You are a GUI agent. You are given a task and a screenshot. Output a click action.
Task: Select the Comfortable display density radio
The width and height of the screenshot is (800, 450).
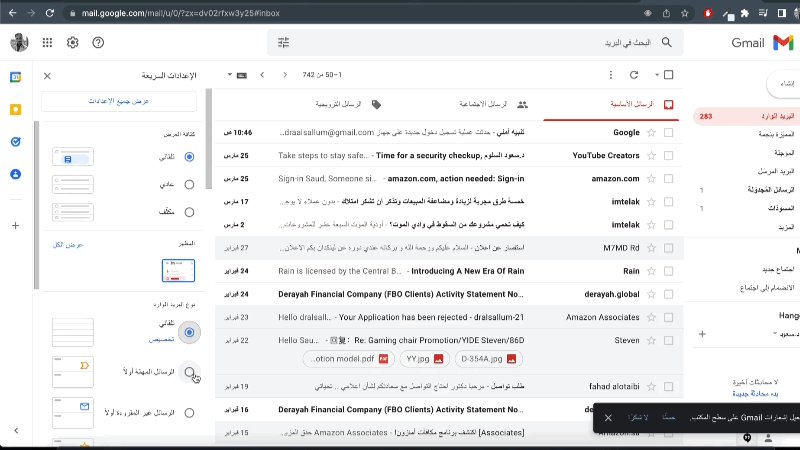click(189, 184)
